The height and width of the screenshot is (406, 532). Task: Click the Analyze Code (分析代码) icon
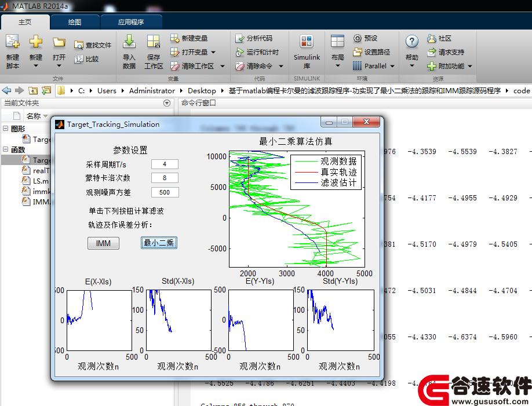pyautogui.click(x=239, y=38)
